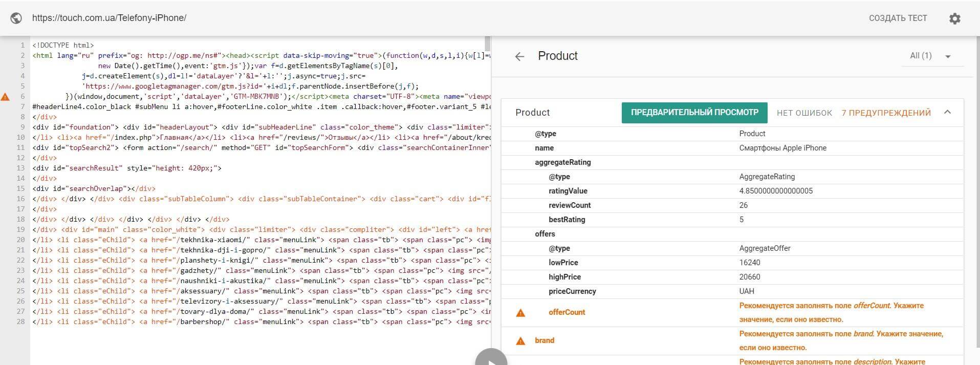Click the AggregateOffer type value

[x=765, y=248]
